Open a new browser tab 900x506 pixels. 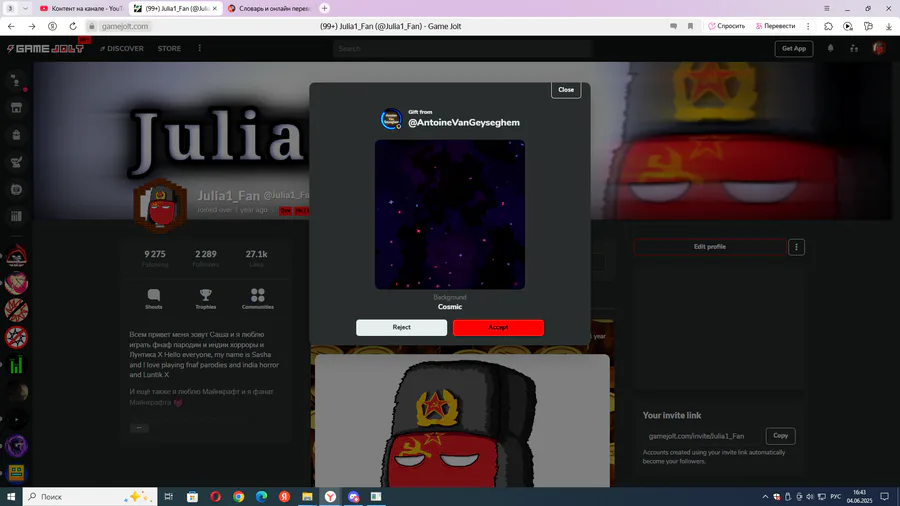pyautogui.click(x=324, y=9)
